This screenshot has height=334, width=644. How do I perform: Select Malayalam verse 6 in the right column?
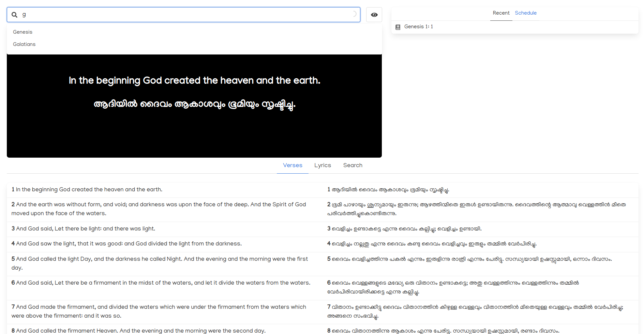[x=480, y=288]
